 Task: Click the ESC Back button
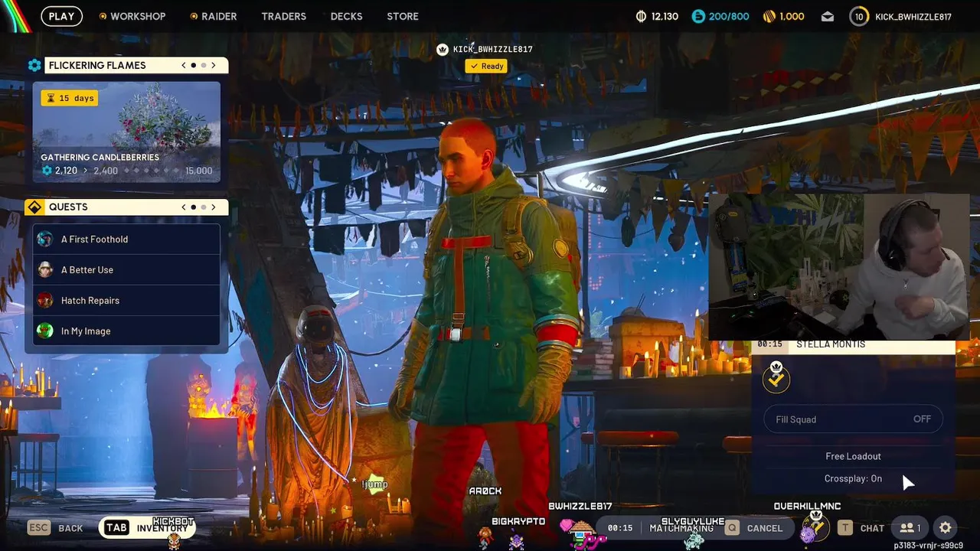click(x=55, y=528)
